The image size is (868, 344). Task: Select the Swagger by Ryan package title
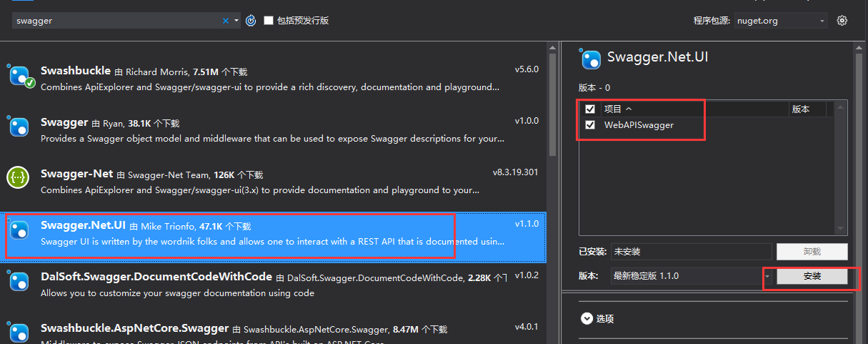(64, 122)
